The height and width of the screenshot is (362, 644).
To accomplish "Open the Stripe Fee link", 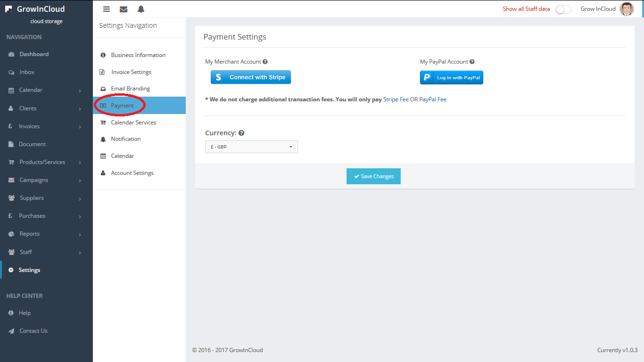I will click(396, 99).
